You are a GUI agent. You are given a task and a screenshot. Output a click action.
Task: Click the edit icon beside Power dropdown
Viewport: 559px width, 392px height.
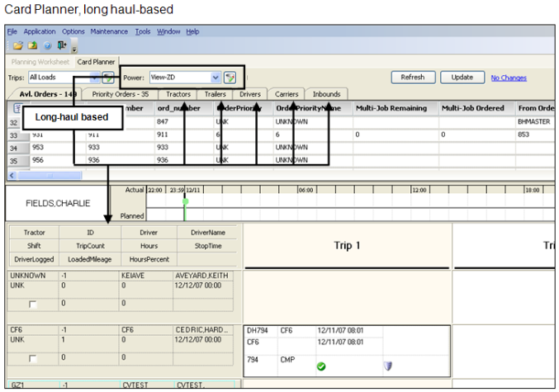tap(230, 78)
